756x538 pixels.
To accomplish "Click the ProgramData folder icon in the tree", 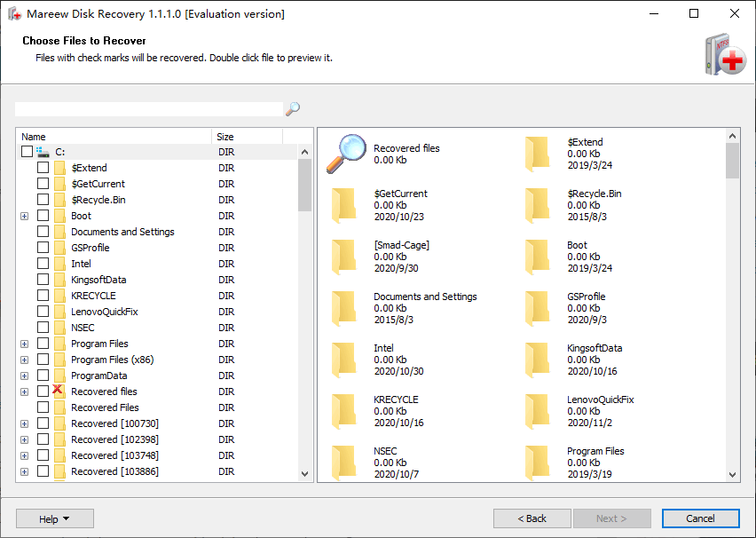I will [59, 376].
